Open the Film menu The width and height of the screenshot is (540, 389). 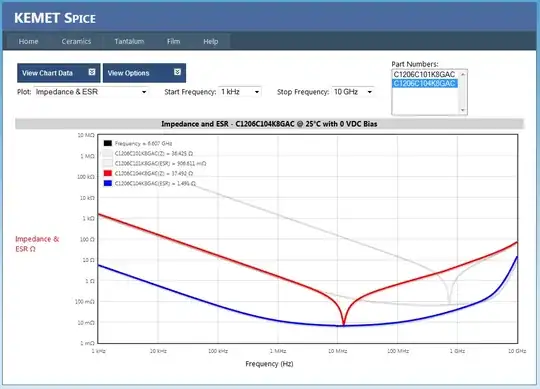[x=174, y=41]
